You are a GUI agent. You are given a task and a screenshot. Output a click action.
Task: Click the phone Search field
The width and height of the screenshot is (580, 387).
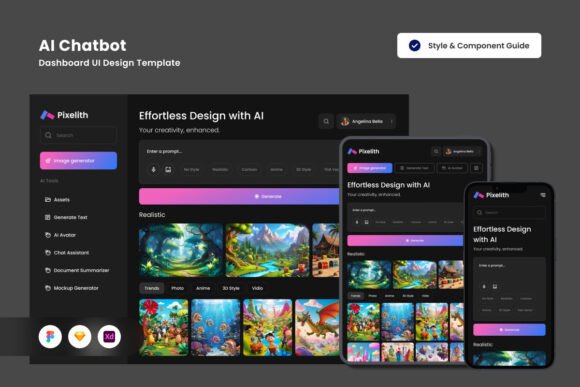coord(509,212)
